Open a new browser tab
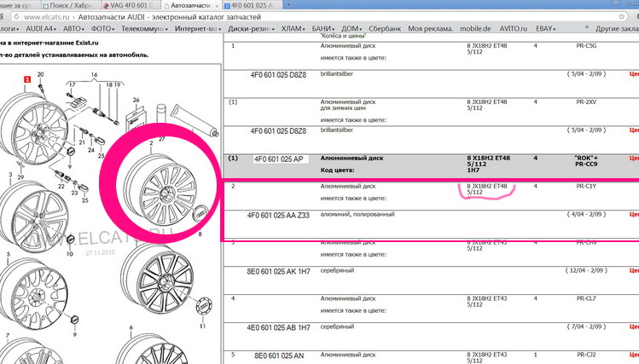The width and height of the screenshot is (639, 364). point(288,5)
